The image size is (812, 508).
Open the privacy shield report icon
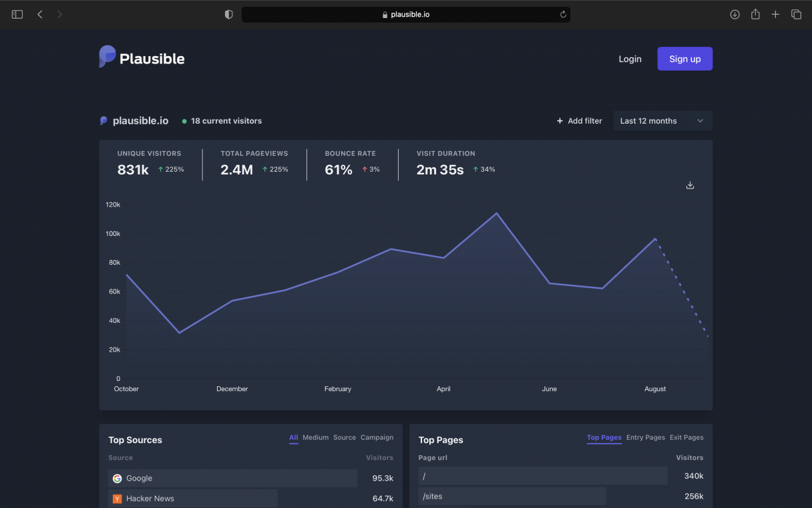point(229,14)
